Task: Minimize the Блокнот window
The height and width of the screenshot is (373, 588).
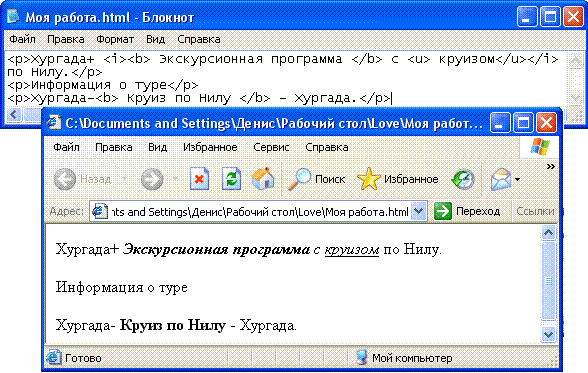Action: 526,17
